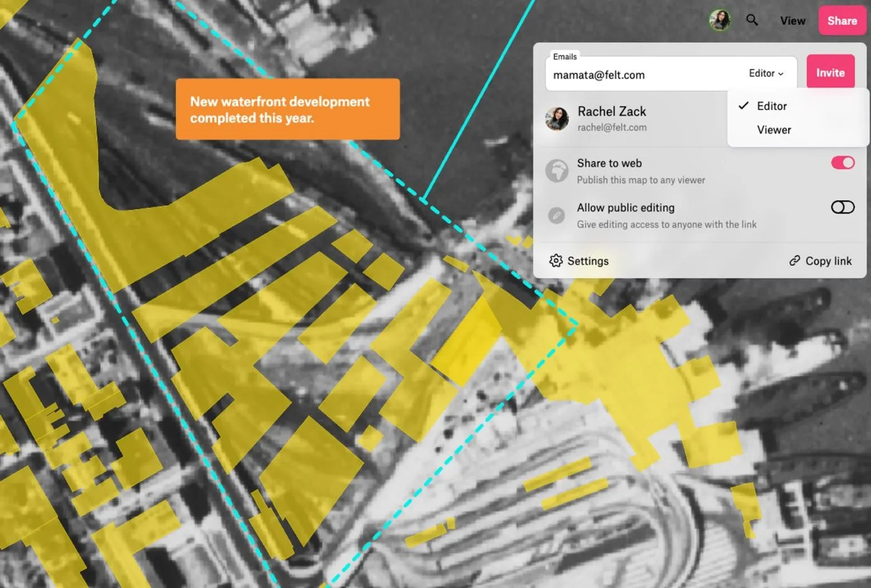Screen dimensions: 871x588
Task: Click the pencil icon beside Allow public editing
Action: point(557,215)
